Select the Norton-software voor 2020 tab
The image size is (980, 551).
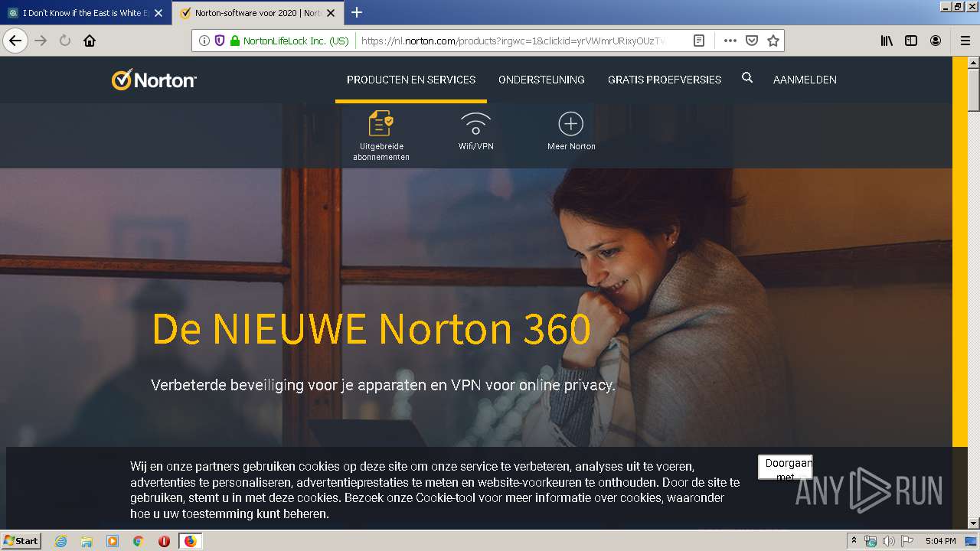[x=257, y=13]
